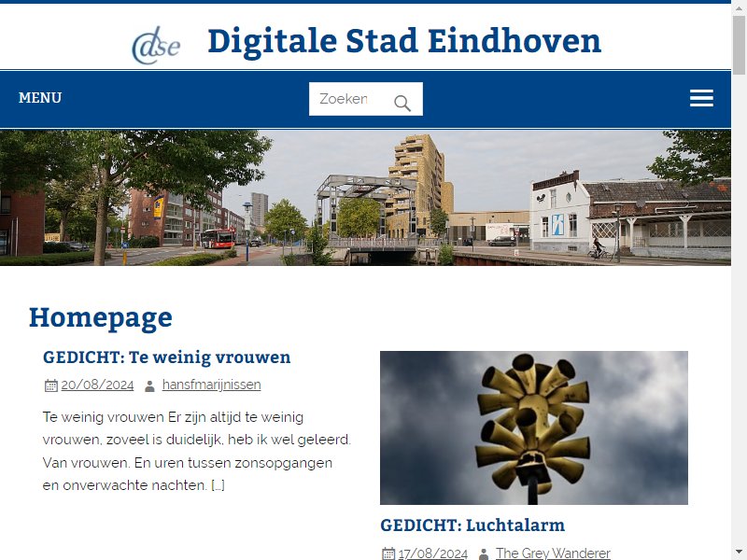The image size is (747, 560).
Task: Open the MENU label in navigation bar
Action: [40, 98]
